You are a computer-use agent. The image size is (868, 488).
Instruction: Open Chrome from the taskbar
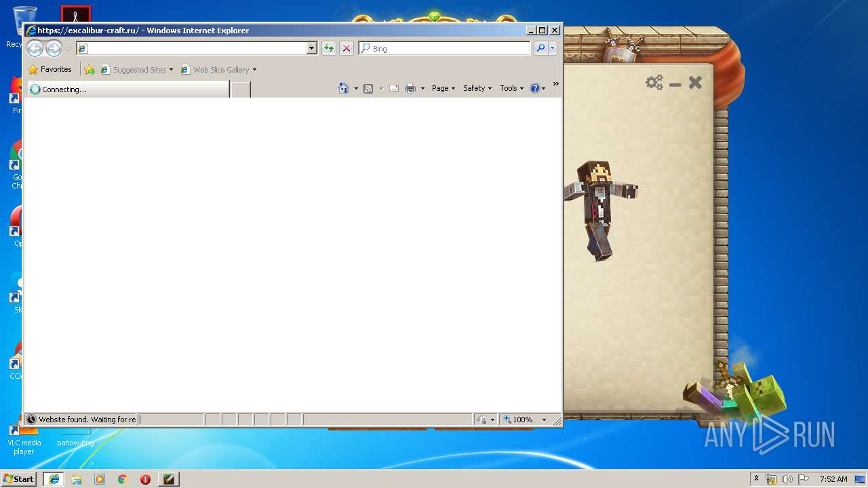122,479
